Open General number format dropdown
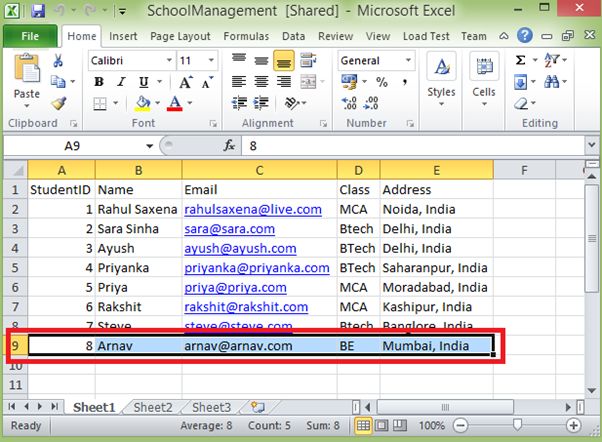This screenshot has height=442, width=602. (408, 60)
